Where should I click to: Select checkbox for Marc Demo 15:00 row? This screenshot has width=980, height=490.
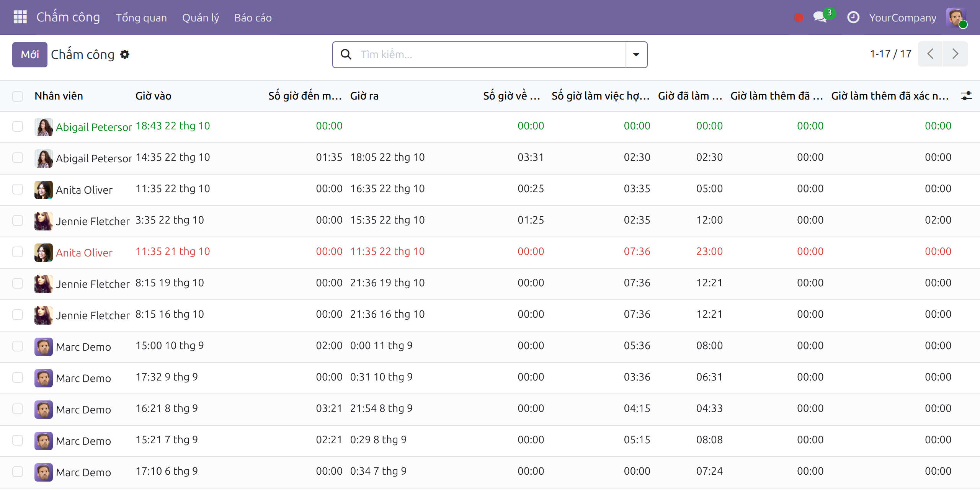click(18, 346)
